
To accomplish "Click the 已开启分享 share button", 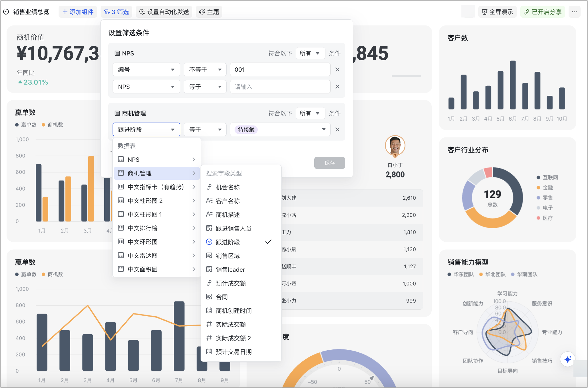I will pos(543,12).
